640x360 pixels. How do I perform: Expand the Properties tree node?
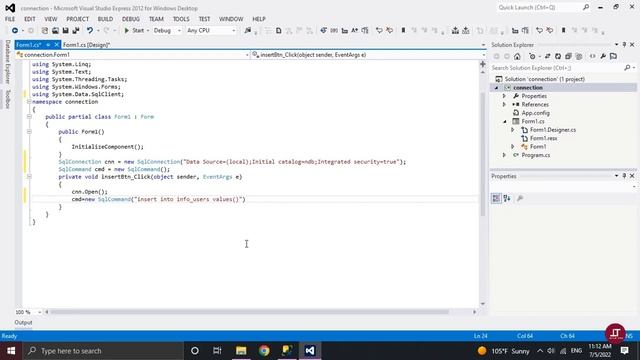504,96
